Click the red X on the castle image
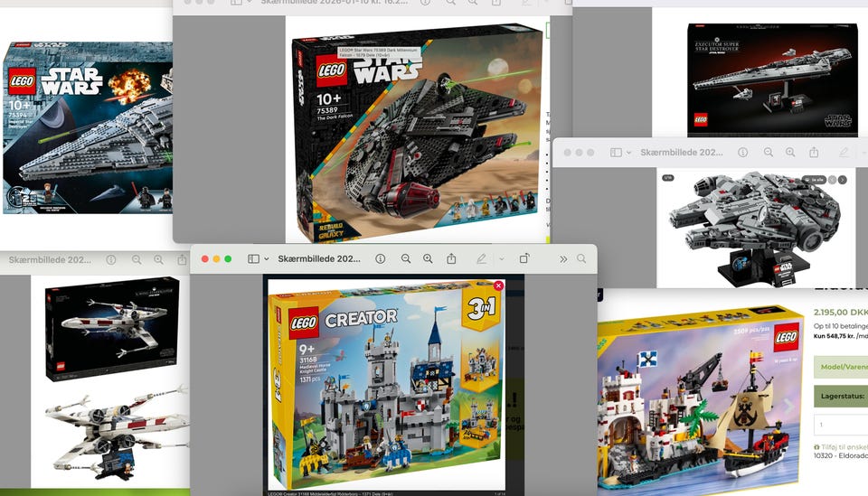 click(x=498, y=285)
